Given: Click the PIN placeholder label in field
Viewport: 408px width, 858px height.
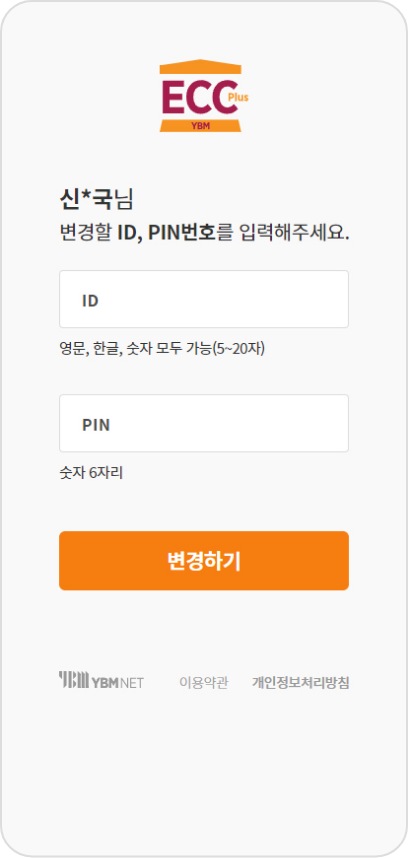Looking at the screenshot, I should pos(96,425).
